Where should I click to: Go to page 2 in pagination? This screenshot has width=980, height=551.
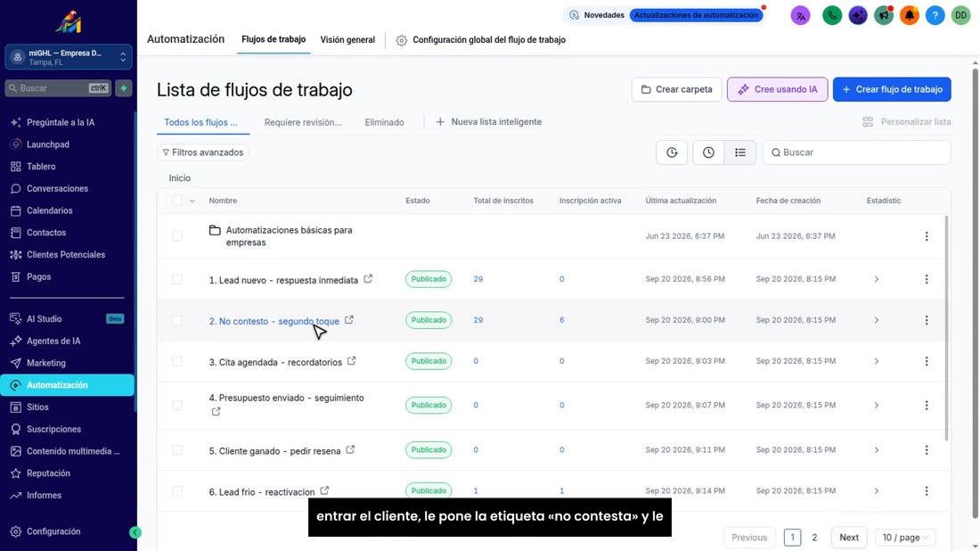(x=814, y=538)
